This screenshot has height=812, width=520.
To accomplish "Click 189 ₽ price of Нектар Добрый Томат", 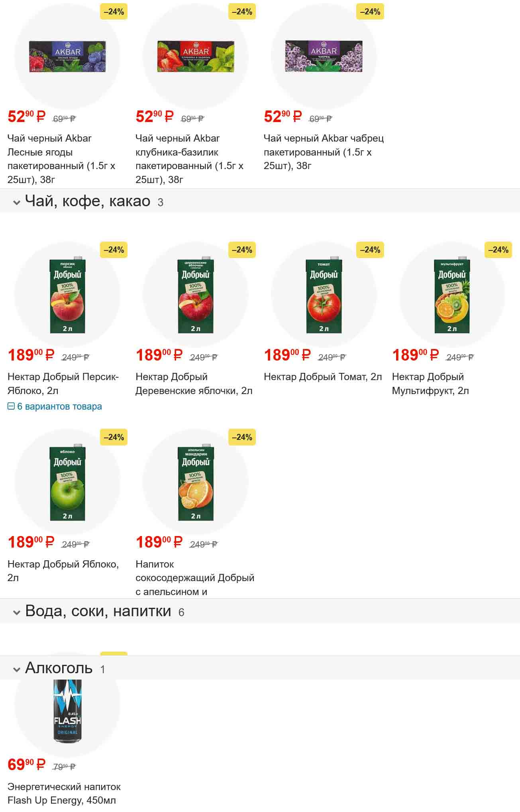I will pos(287,355).
